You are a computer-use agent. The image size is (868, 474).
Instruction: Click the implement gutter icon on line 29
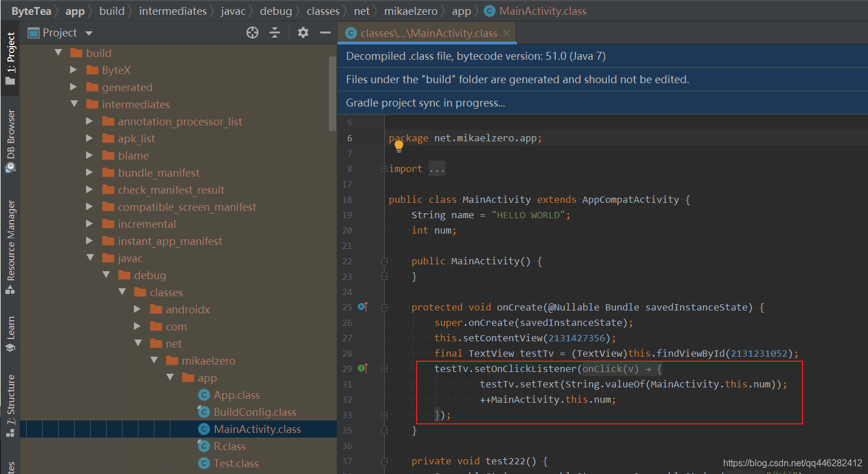[363, 368]
